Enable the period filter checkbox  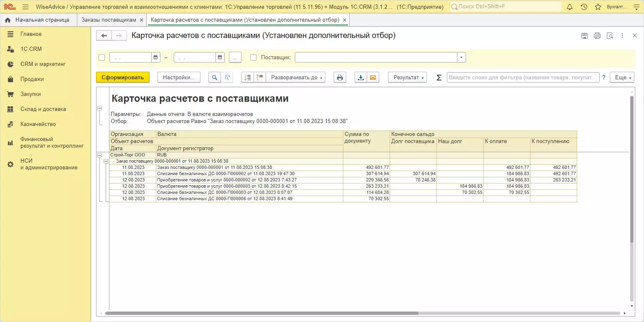(x=101, y=58)
